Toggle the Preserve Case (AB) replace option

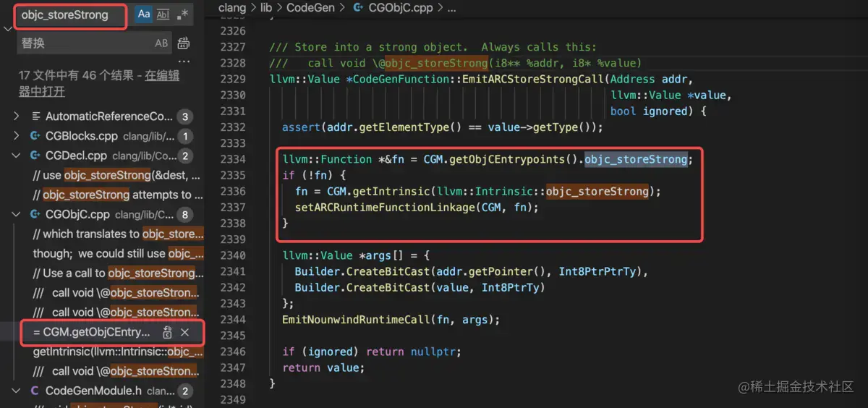[x=161, y=43]
